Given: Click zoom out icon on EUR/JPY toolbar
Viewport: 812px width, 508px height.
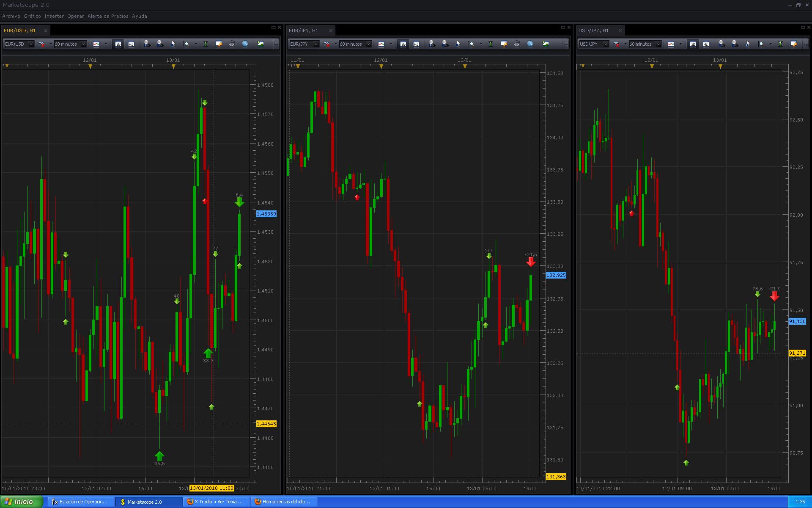Looking at the screenshot, I should pos(445,44).
